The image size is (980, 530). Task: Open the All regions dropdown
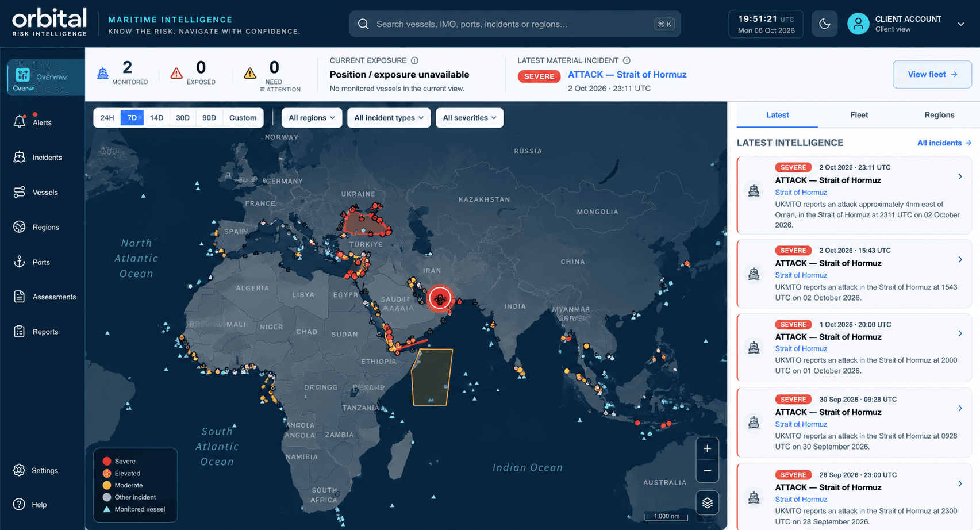click(x=312, y=118)
